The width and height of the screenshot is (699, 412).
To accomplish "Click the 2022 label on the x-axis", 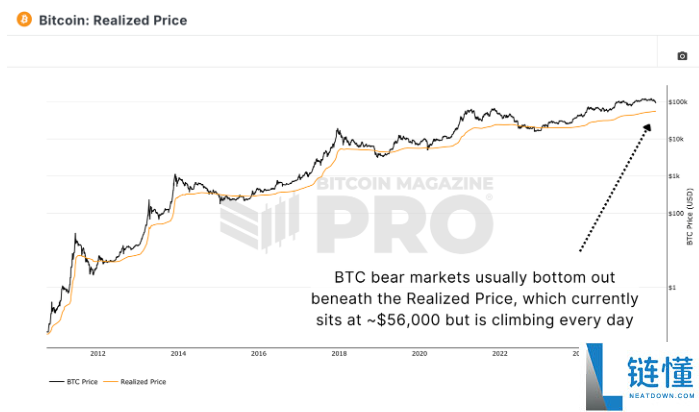I will (500, 354).
